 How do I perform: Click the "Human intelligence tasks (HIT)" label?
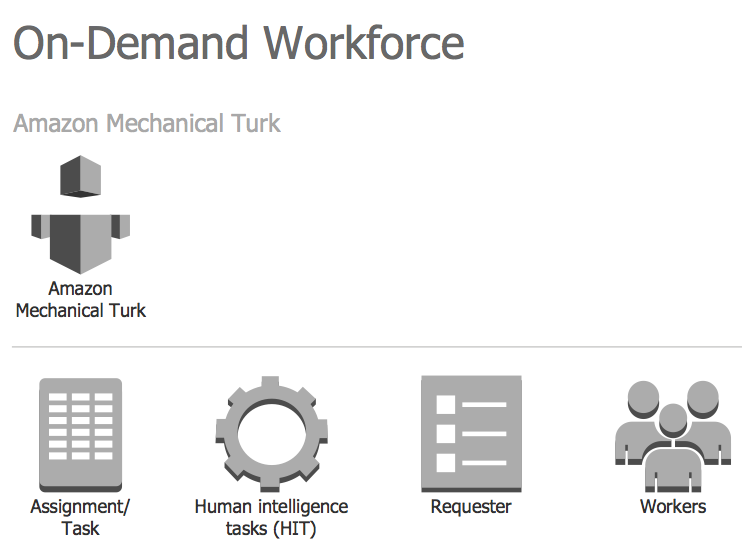click(x=271, y=518)
